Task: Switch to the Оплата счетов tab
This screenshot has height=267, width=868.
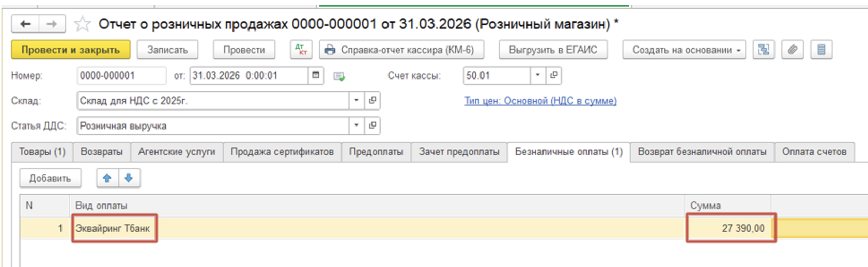Action: [x=814, y=152]
